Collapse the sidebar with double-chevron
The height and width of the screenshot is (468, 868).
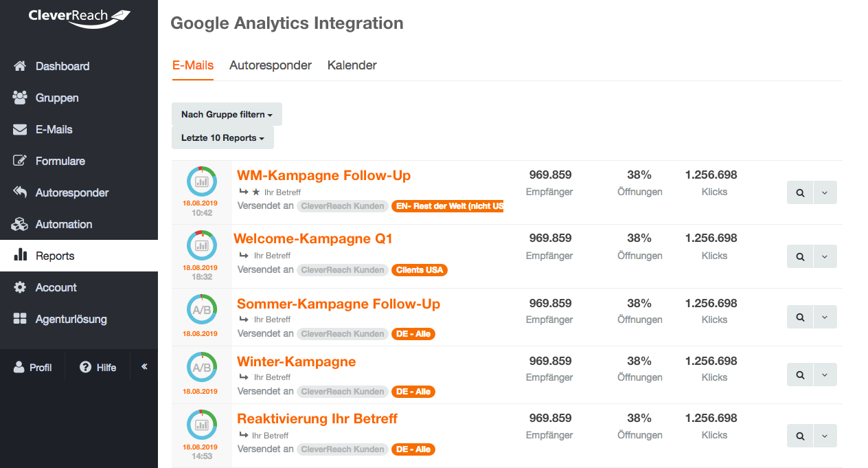pos(144,367)
